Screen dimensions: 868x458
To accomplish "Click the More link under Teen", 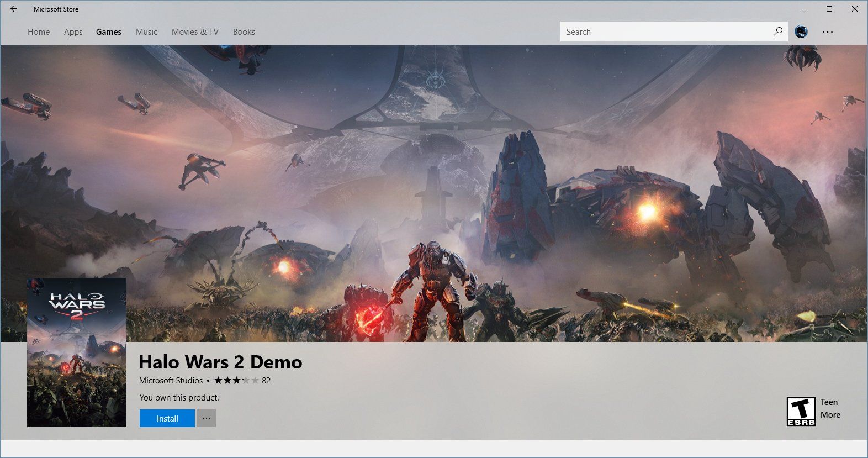I will (830, 415).
